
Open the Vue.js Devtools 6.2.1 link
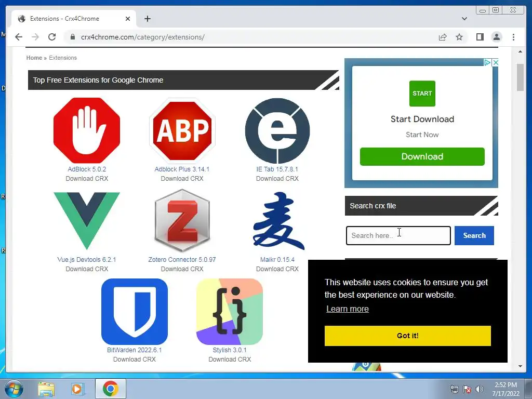[x=87, y=260]
